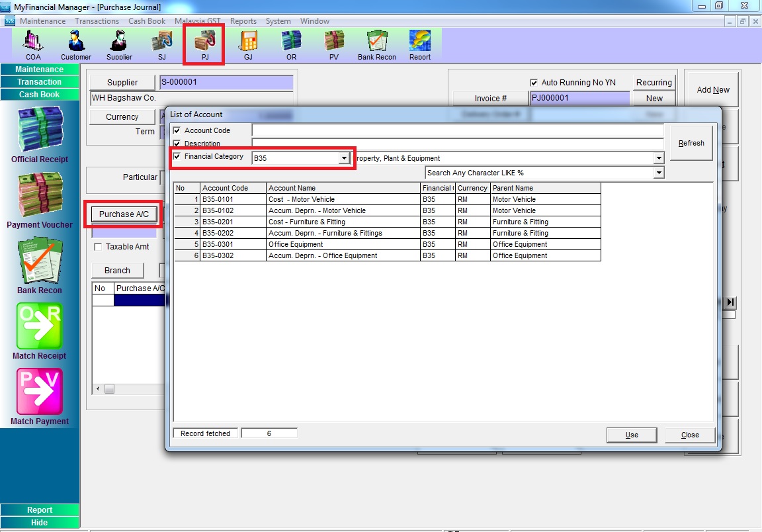Open the Malaysia GST menu
The height and width of the screenshot is (532, 762).
(197, 21)
